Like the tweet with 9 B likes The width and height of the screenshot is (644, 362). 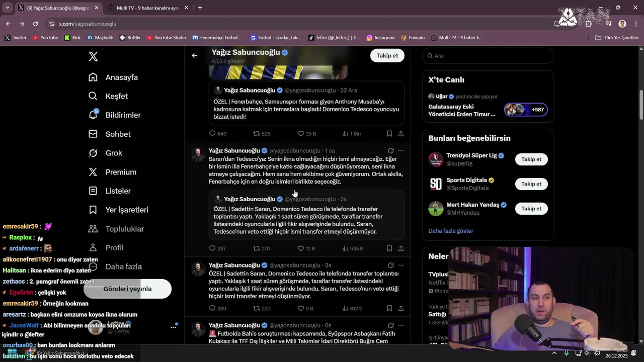(305, 308)
